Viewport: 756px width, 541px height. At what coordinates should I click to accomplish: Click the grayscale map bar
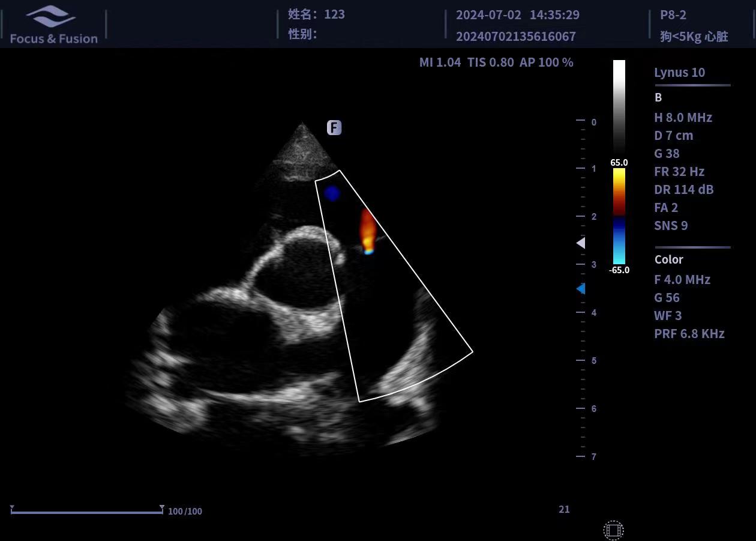pos(619,107)
